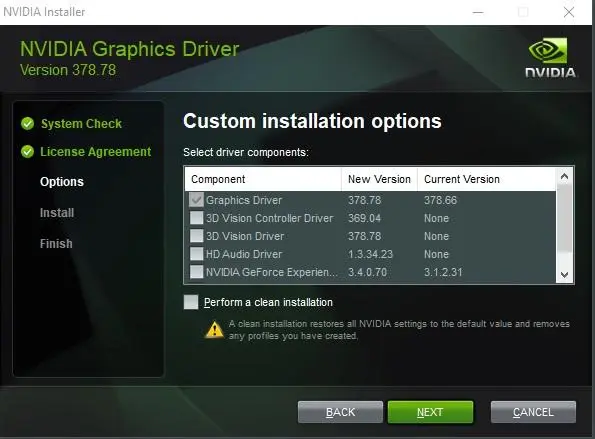Click the components list scroll down arrow

pyautogui.click(x=564, y=275)
